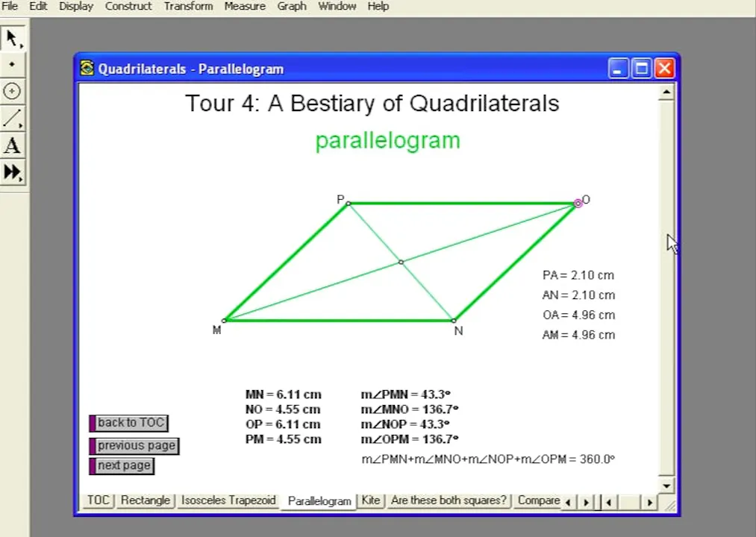Click the horizontal scrollbar left arrow
Viewport: 756px width, 537px height.
(x=609, y=502)
